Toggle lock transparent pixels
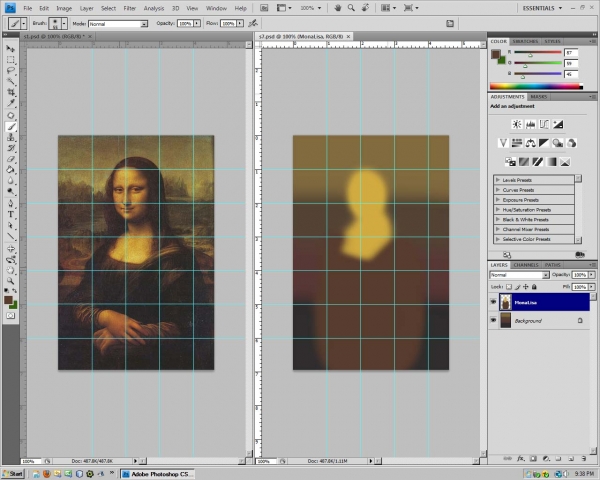600x480 pixels. click(509, 286)
